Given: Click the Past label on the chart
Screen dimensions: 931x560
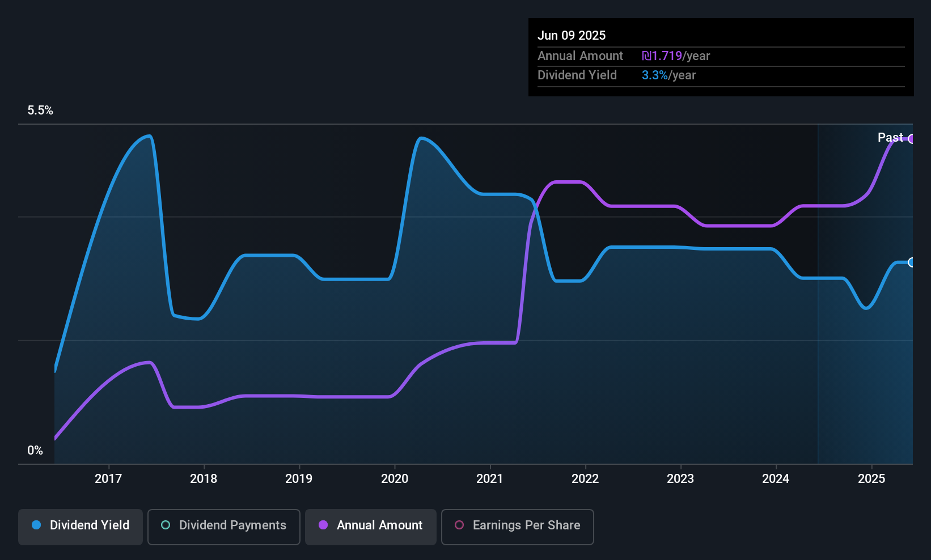Looking at the screenshot, I should pyautogui.click(x=890, y=137).
